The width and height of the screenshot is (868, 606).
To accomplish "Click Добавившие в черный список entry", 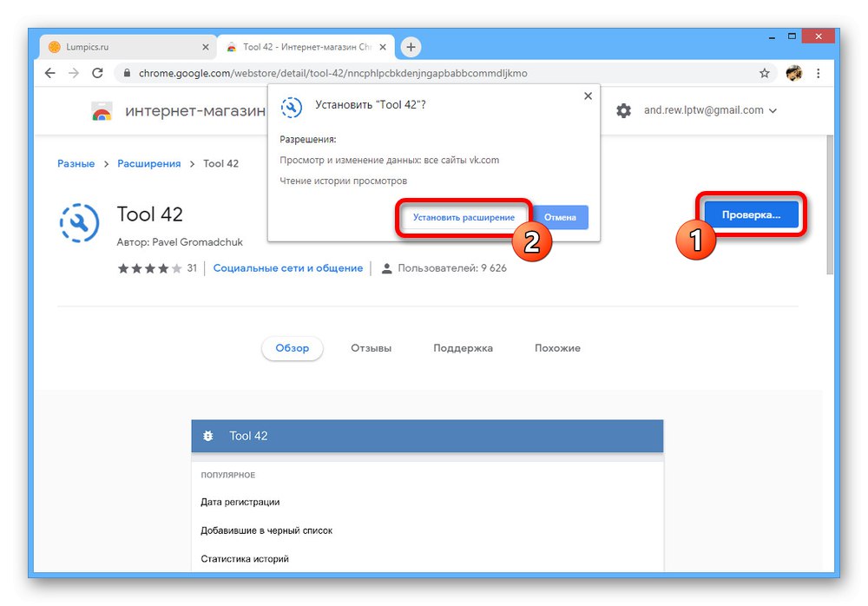I will [266, 530].
